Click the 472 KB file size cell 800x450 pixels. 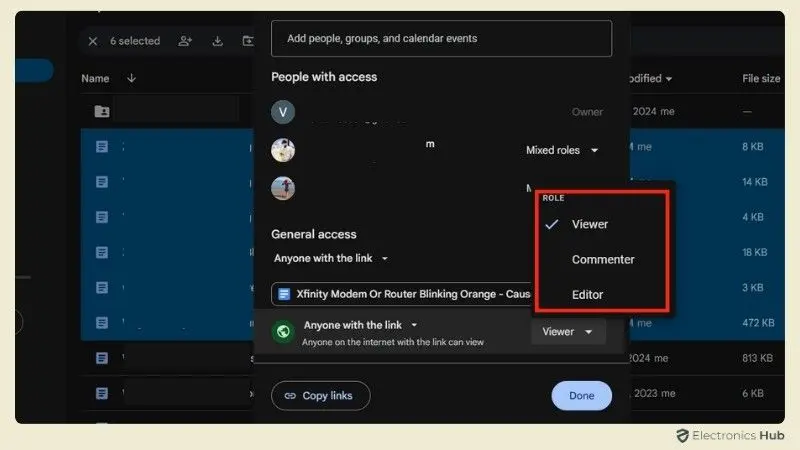(758, 322)
